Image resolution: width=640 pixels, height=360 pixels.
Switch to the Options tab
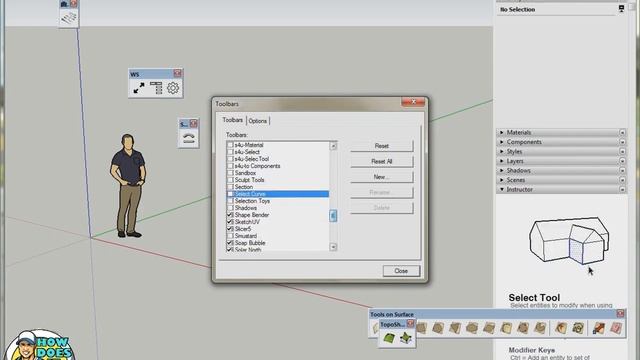tap(258, 121)
